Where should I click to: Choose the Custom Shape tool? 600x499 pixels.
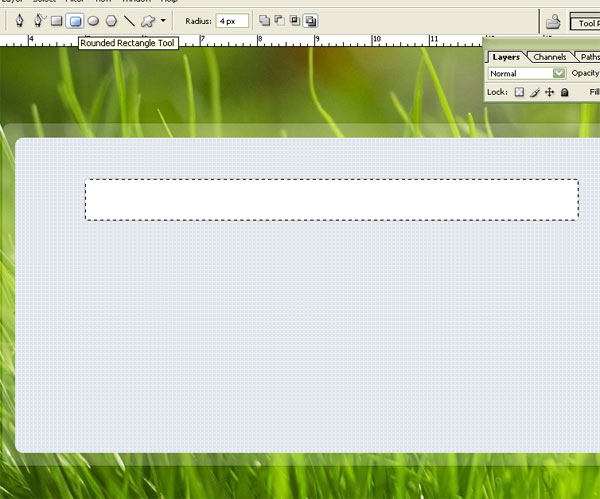coord(148,21)
